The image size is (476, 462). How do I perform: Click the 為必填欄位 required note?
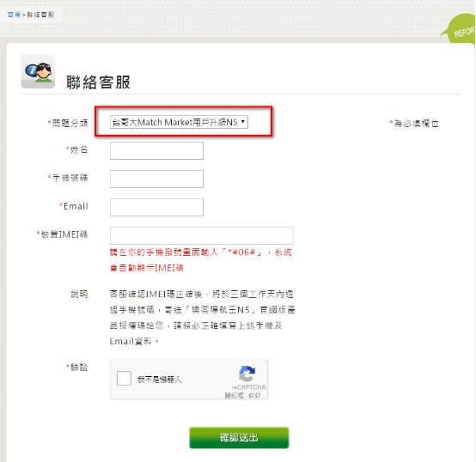[x=414, y=123]
